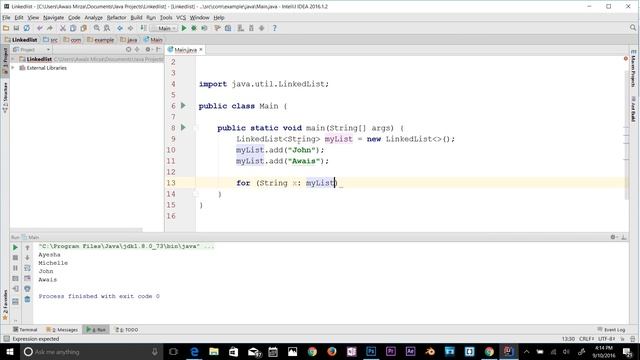Screen dimensions: 640x360
Task: Select the Main.java editor tab
Action: click(185, 50)
